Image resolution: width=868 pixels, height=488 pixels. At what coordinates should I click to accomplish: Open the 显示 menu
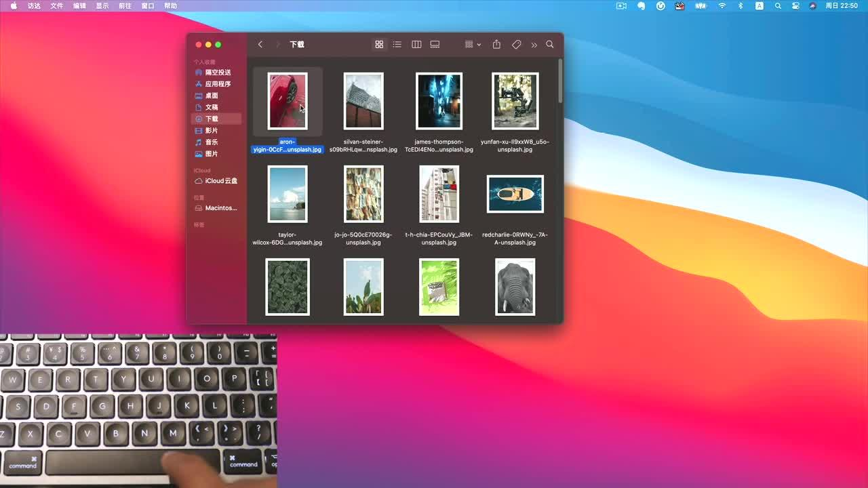(x=102, y=5)
